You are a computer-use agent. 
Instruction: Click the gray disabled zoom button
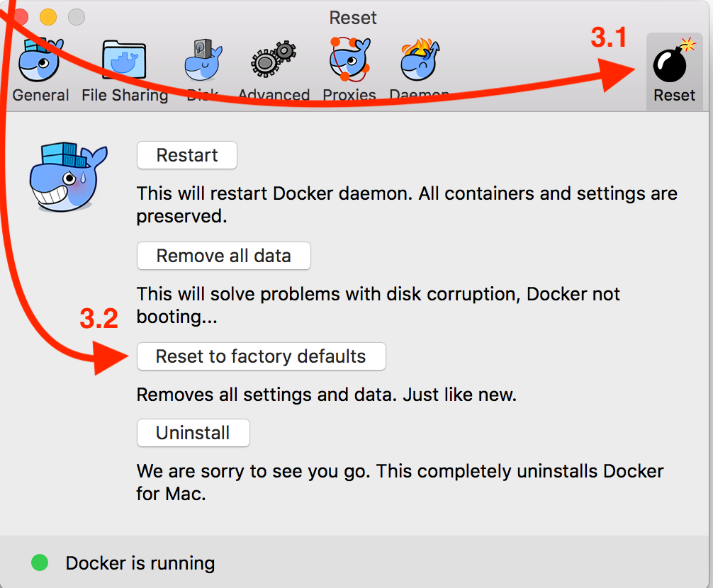click(76, 16)
